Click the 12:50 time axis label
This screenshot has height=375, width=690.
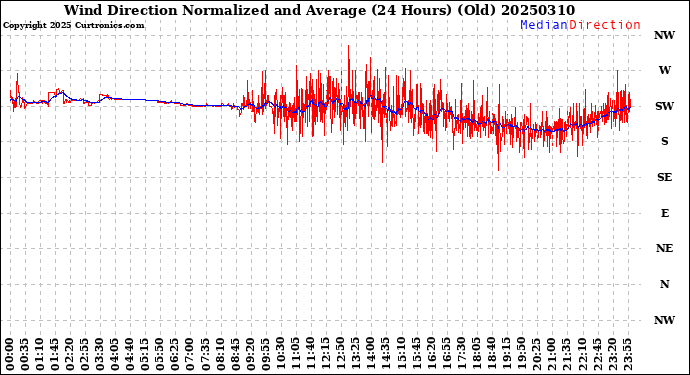(x=341, y=354)
